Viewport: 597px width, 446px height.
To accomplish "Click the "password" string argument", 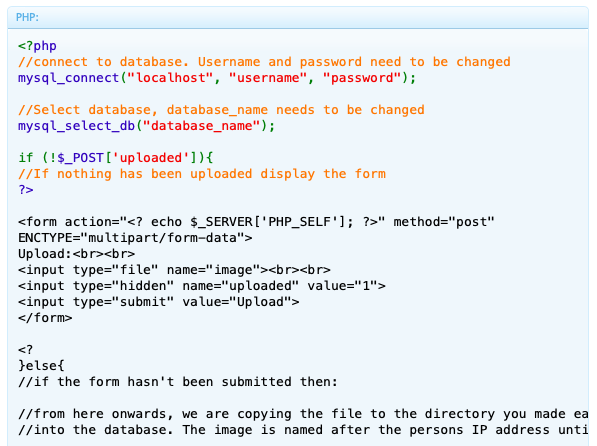I will tap(362, 78).
